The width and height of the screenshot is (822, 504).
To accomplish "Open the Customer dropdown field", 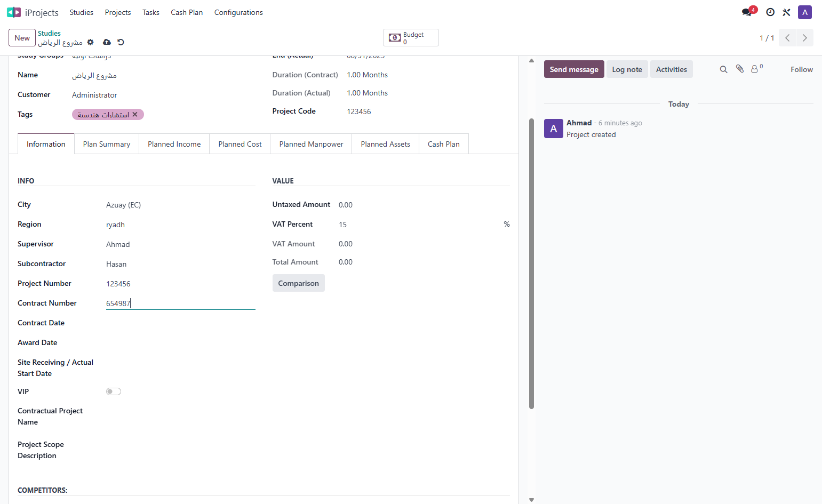I will 164,95.
